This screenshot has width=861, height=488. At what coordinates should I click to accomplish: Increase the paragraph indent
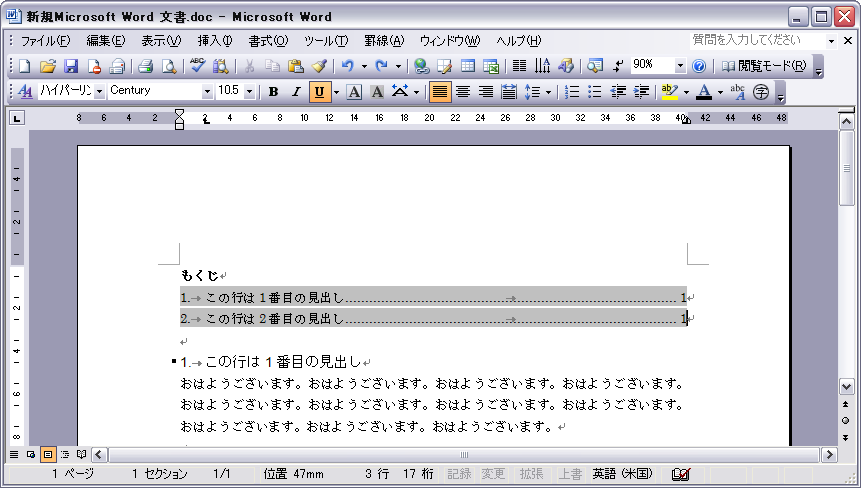[641, 92]
